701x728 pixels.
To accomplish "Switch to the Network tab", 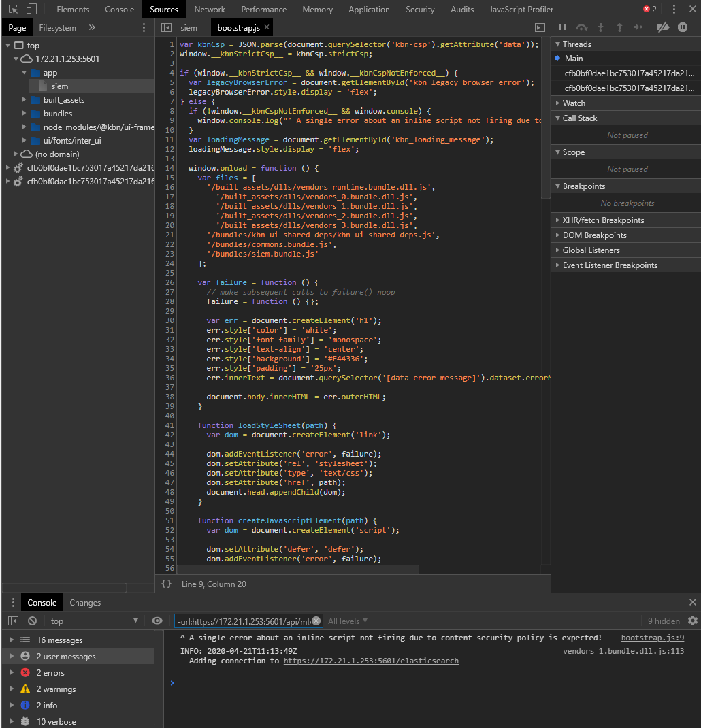I will [210, 10].
